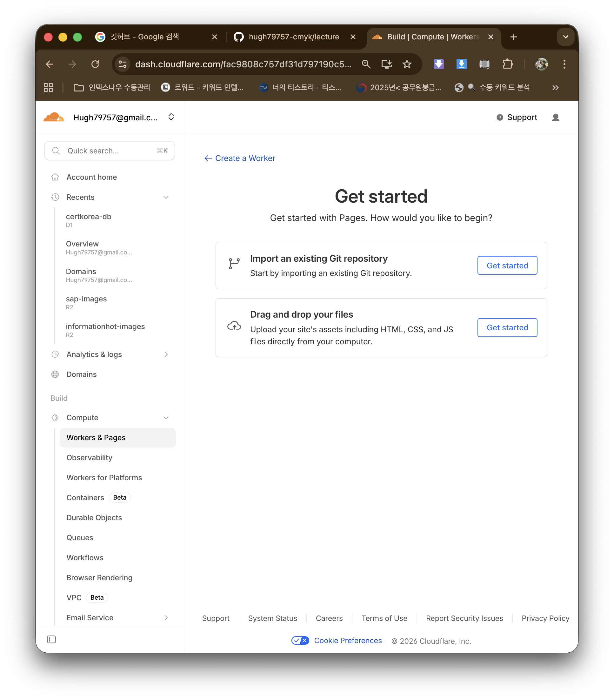
Task: Open the Support link in header
Action: pos(517,118)
